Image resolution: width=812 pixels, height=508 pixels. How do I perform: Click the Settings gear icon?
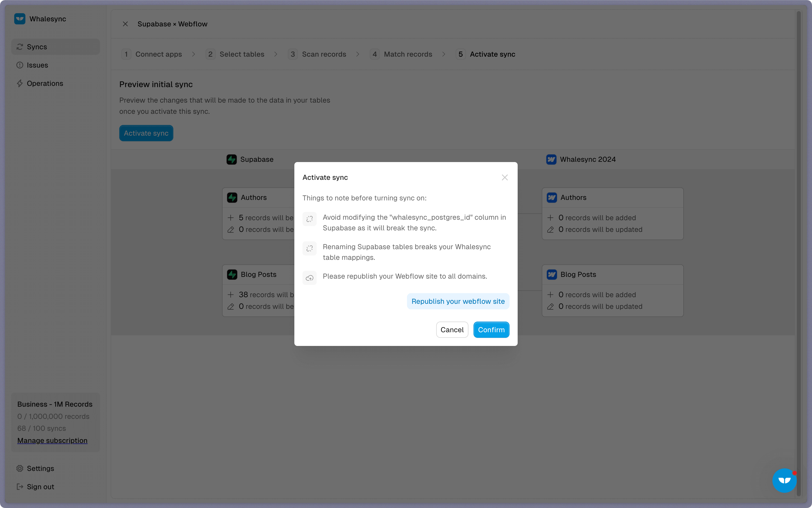20,468
